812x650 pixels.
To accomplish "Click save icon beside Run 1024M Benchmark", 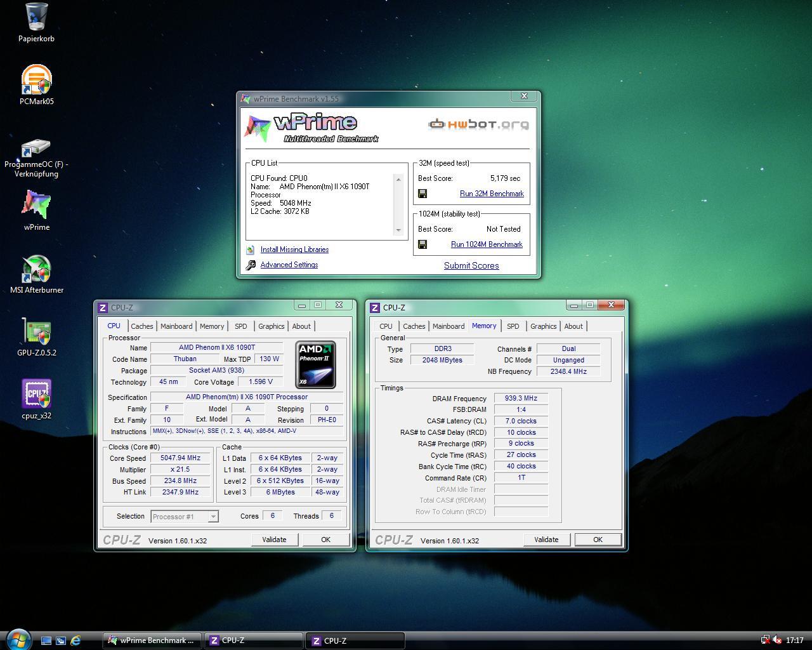I will tap(422, 244).
